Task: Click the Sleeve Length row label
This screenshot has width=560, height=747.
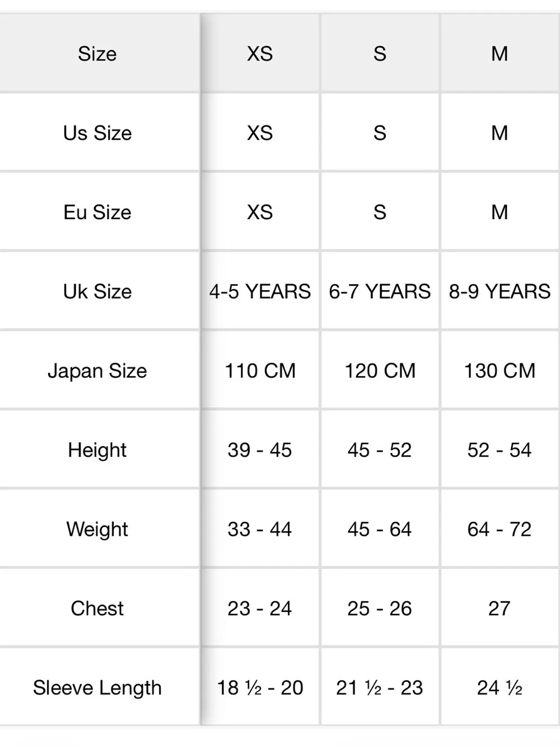Action: (97, 688)
